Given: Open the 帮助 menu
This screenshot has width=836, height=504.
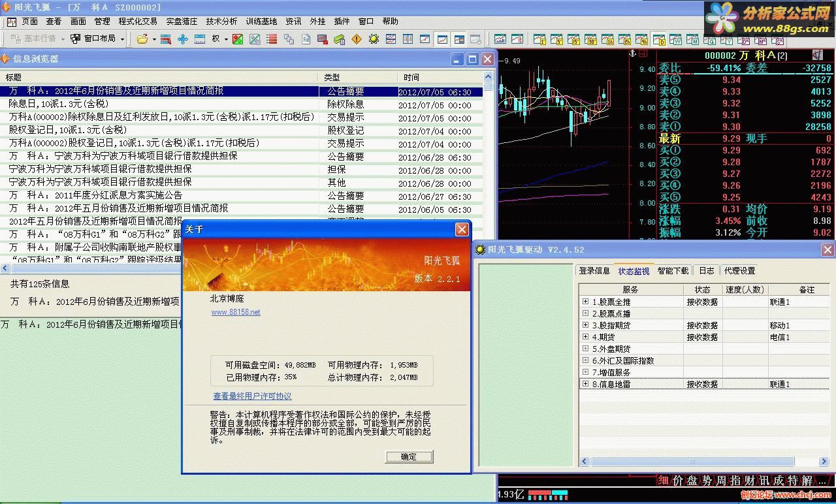Looking at the screenshot, I should [x=390, y=22].
